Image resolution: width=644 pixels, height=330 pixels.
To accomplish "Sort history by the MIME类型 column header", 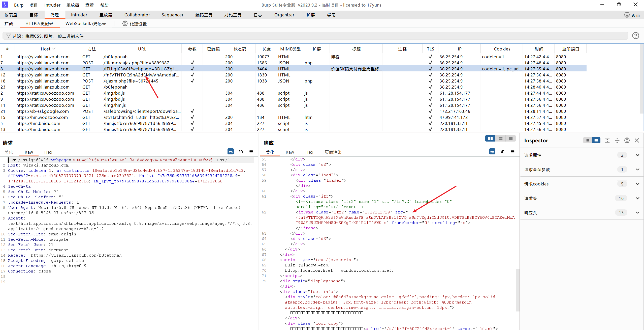I will pos(290,49).
